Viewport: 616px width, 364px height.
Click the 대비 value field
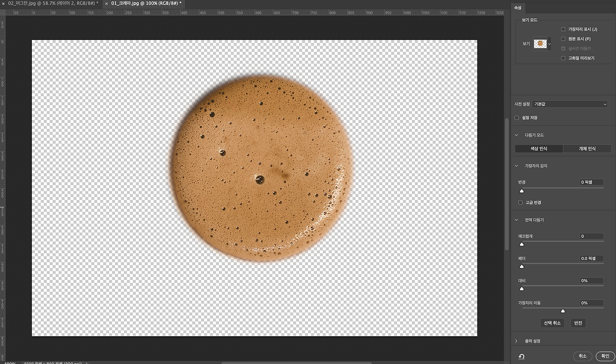tap(591, 280)
